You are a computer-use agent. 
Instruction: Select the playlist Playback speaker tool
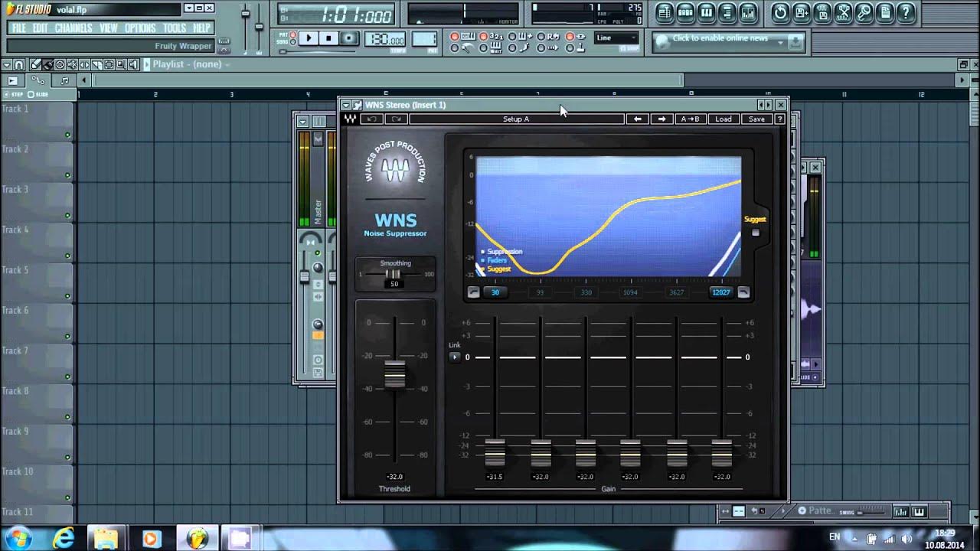tap(133, 64)
